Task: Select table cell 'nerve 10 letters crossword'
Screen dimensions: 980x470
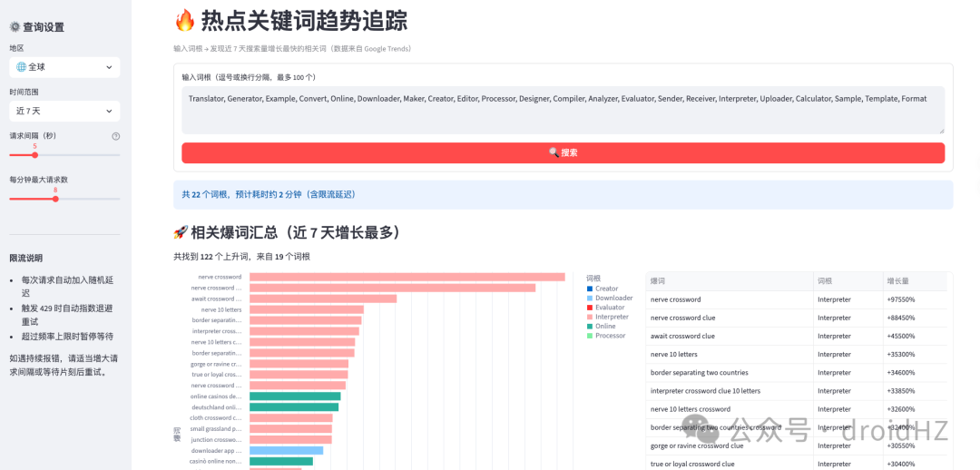Action: tap(730, 409)
